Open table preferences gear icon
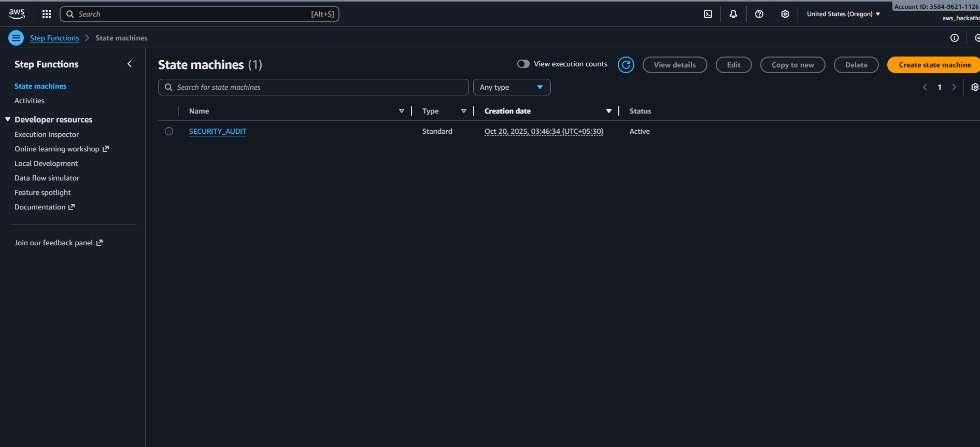Image resolution: width=980 pixels, height=447 pixels. tap(975, 87)
